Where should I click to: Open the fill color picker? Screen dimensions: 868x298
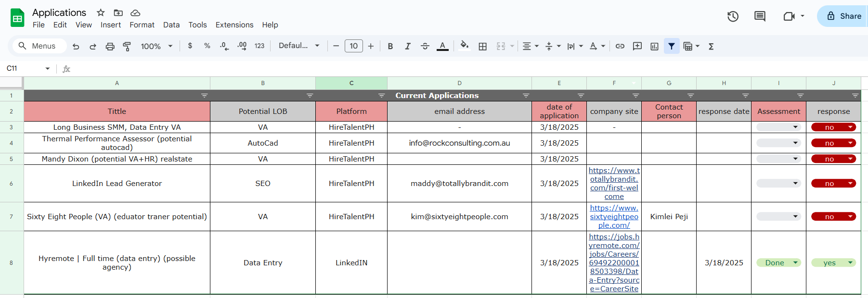tap(464, 46)
